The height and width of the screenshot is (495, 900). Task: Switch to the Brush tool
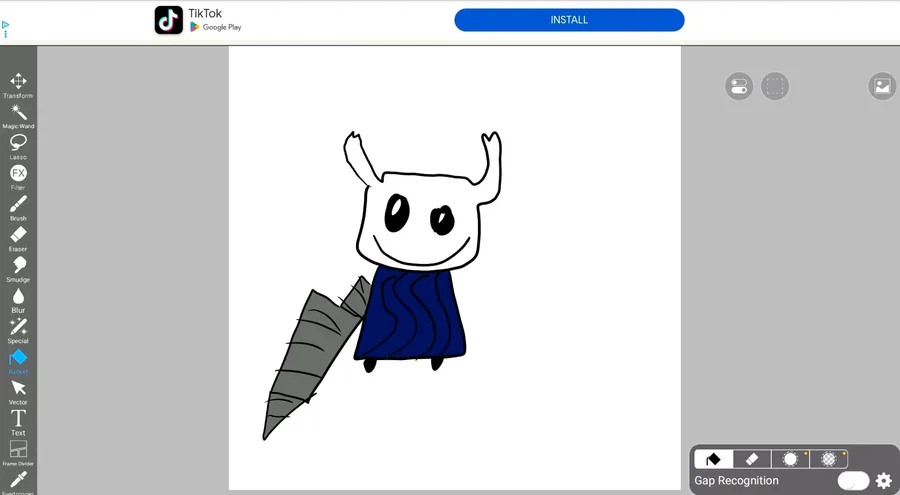tap(18, 208)
